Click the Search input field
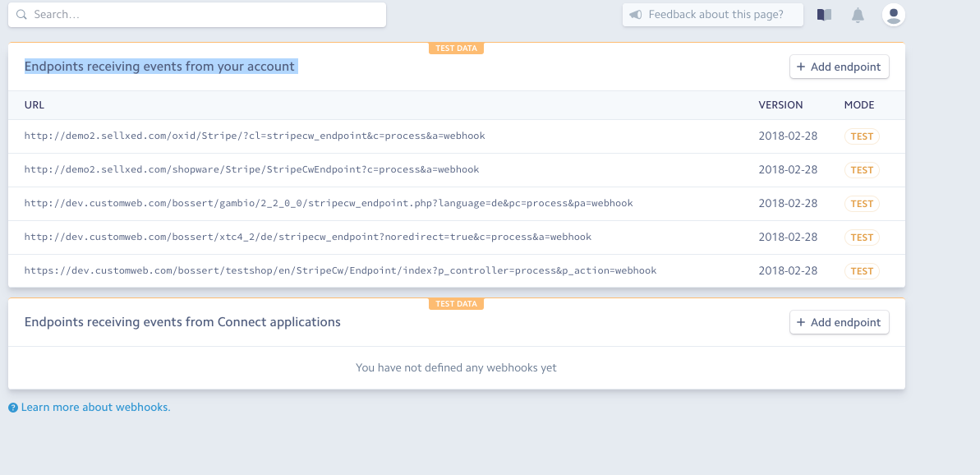980x475 pixels. tap(197, 14)
